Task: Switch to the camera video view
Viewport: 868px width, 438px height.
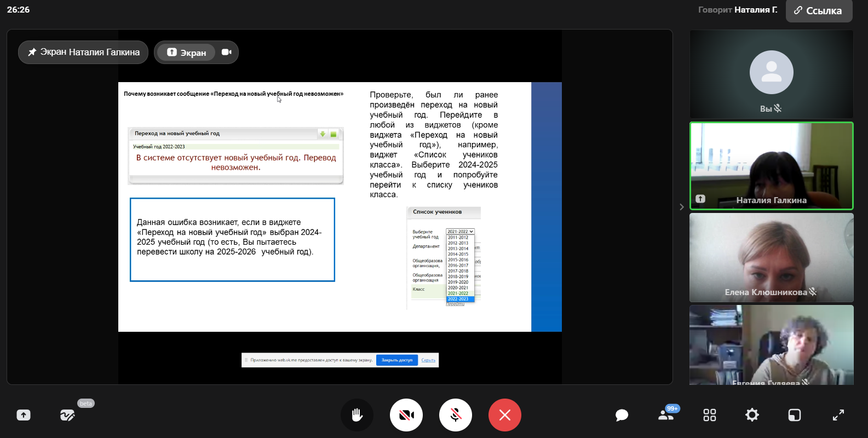Action: (227, 52)
